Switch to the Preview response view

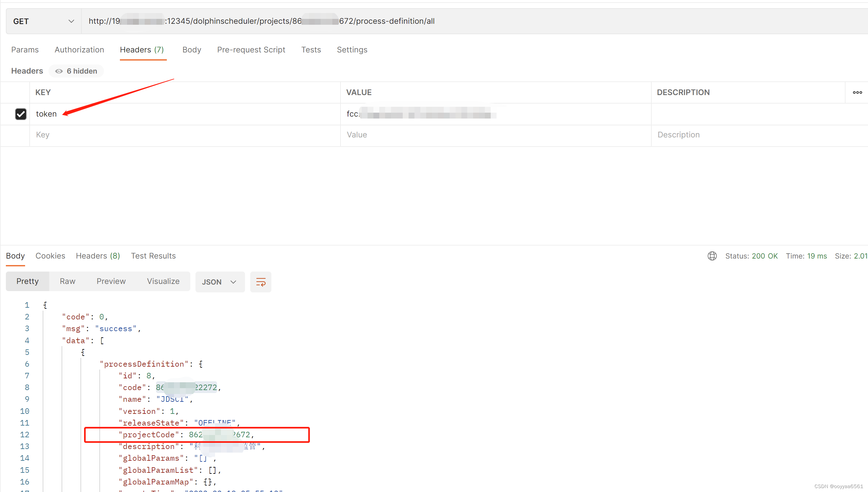111,281
